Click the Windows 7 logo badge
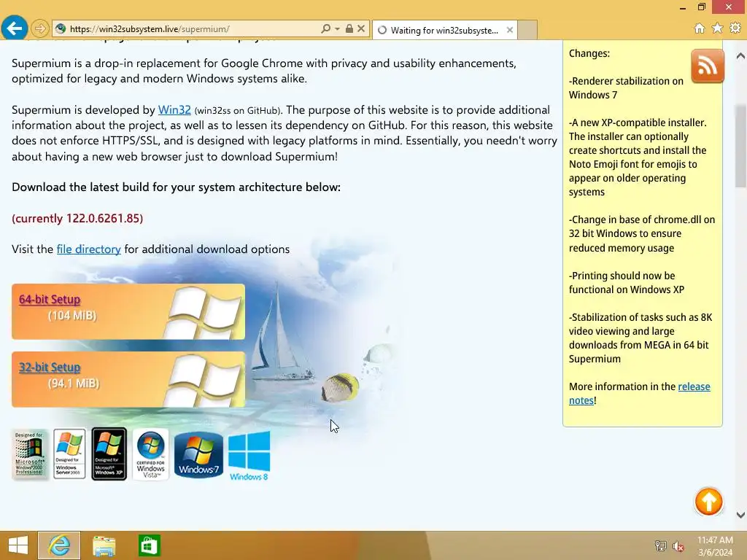Image resolution: width=747 pixels, height=560 pixels. [x=198, y=455]
